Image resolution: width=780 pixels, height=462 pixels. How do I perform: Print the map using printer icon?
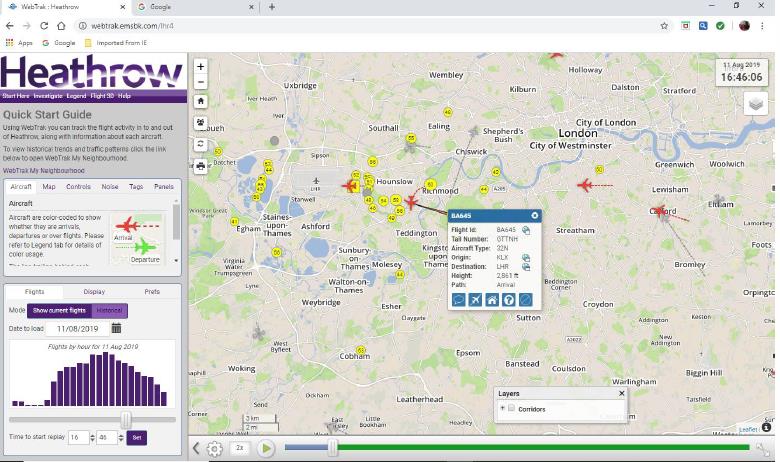200,166
